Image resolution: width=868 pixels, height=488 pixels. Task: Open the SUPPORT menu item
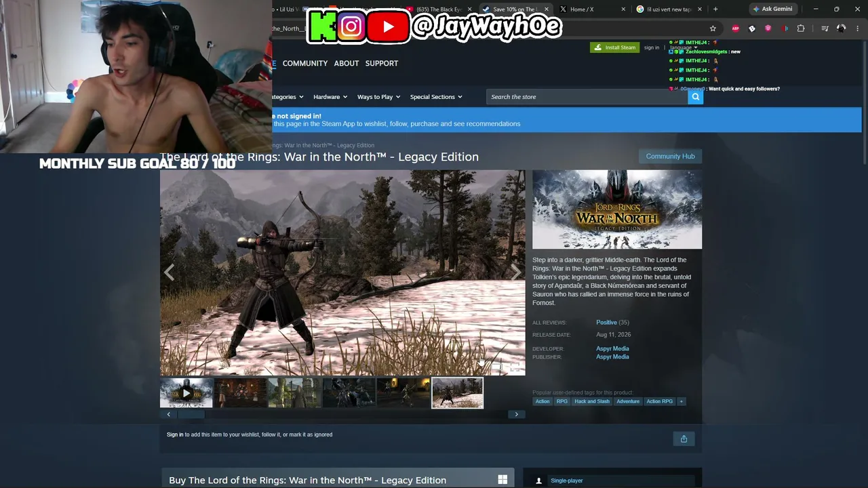click(382, 63)
